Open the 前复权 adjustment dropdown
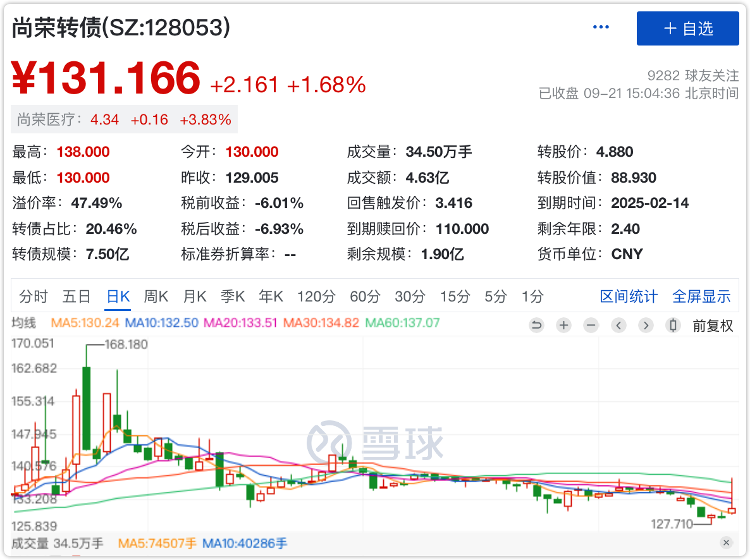750x560 pixels. coord(713,326)
